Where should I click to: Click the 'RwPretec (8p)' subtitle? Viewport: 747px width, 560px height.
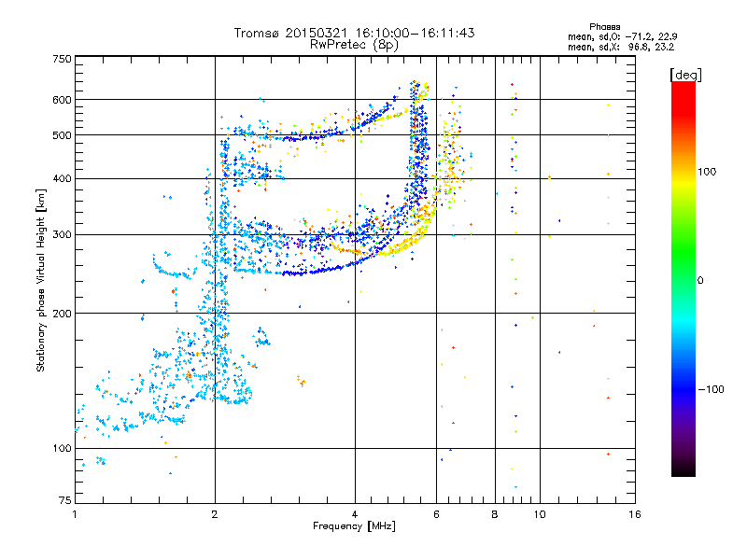354,45
